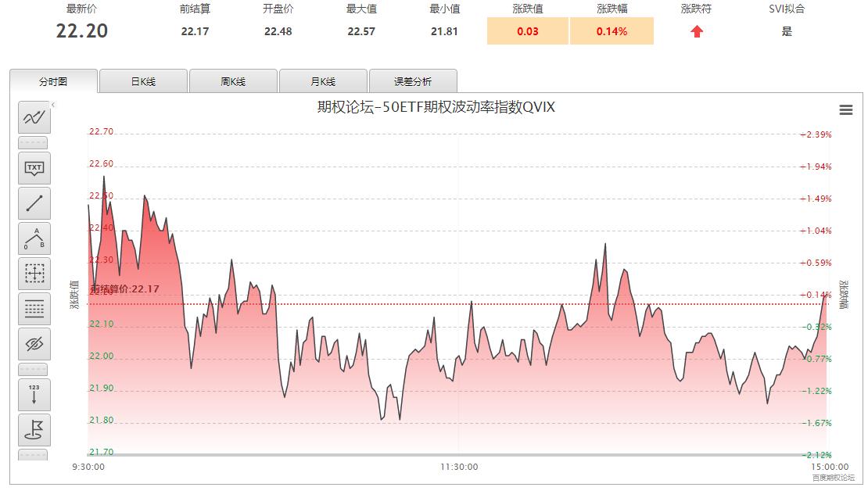Screen dimensions: 868x498
Task: Open the chart hamburger menu at top right
Action: point(845,110)
